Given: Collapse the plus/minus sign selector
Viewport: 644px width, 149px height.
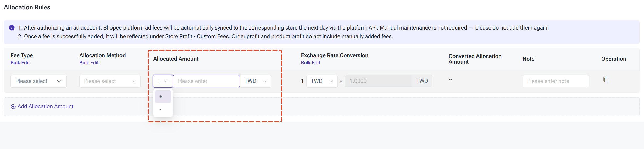Looking at the screenshot, I should point(163,81).
